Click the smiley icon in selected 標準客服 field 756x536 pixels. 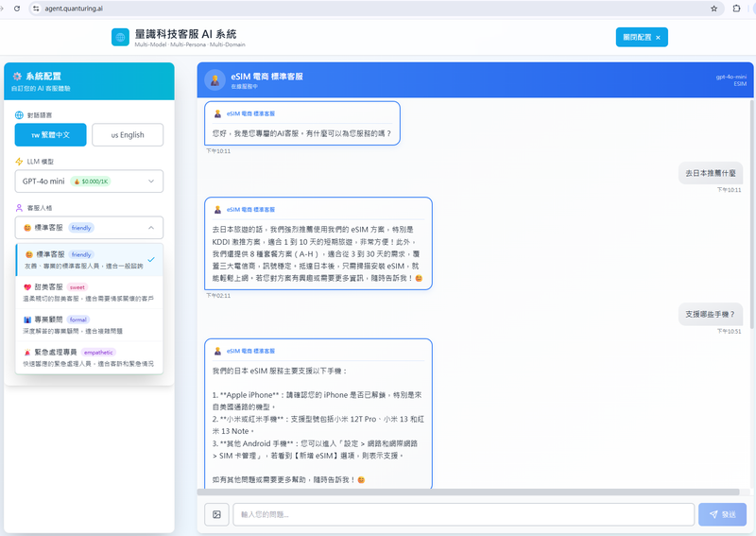click(27, 228)
